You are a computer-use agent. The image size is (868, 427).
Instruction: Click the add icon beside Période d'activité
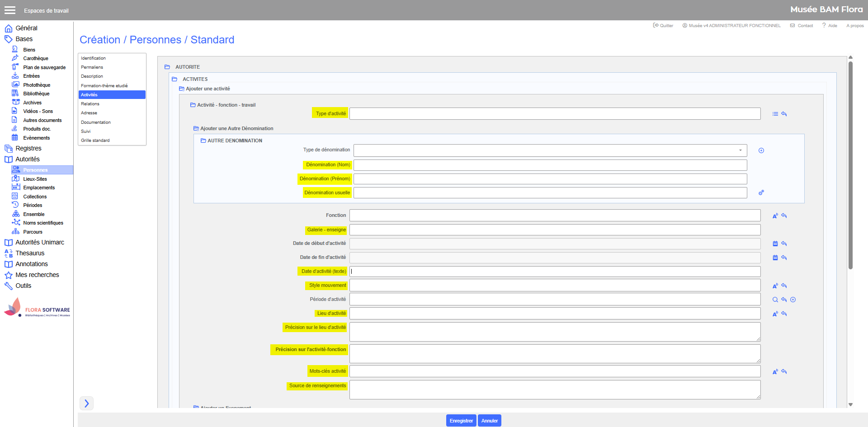(x=793, y=300)
